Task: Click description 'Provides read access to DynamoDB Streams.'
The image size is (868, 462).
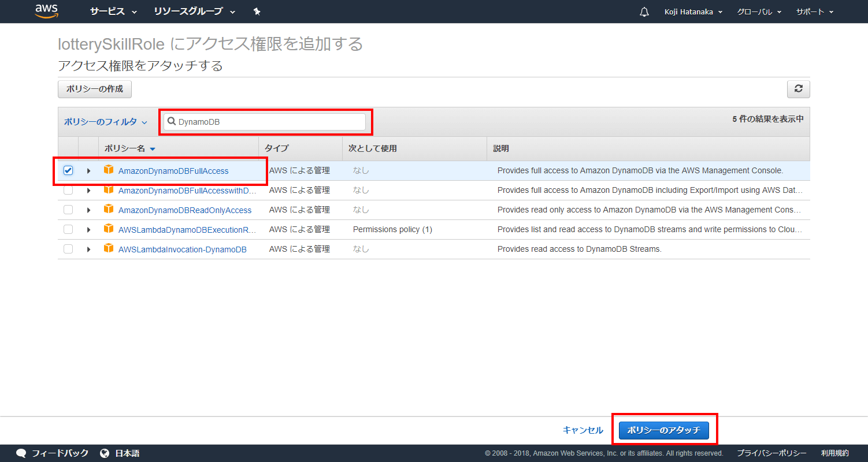Action: pos(579,249)
